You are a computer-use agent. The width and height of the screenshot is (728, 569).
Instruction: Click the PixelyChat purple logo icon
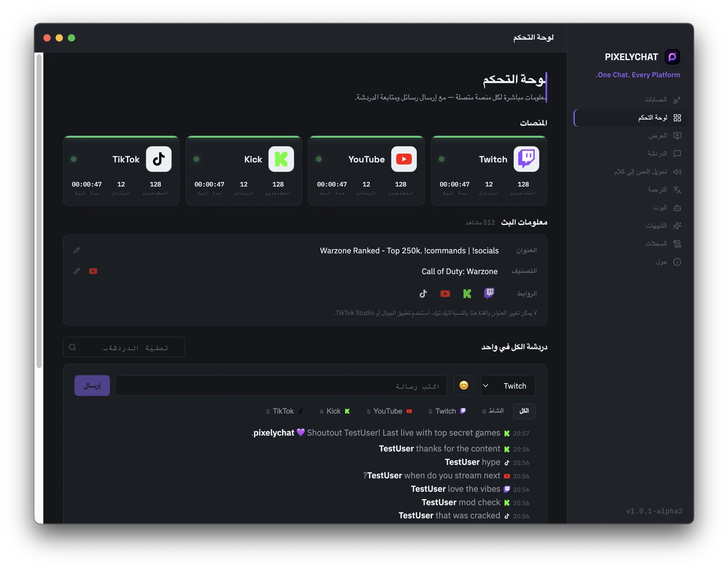pos(672,57)
